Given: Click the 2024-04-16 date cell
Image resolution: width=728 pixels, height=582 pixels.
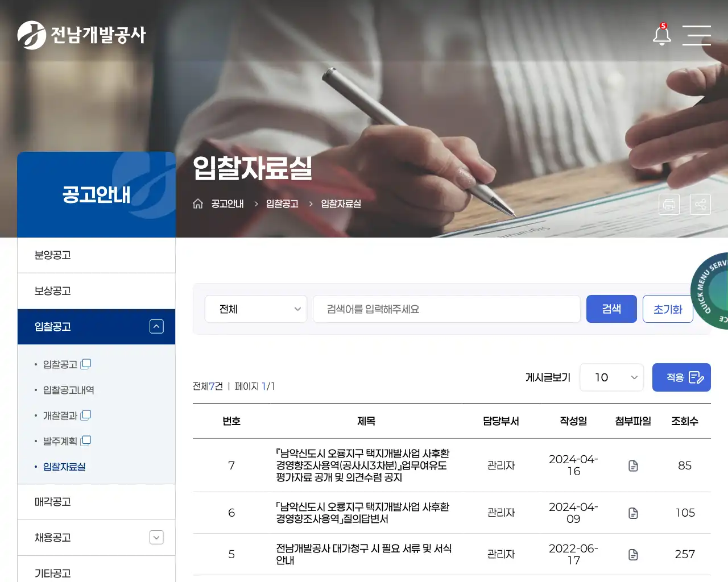Looking at the screenshot, I should point(573,465).
